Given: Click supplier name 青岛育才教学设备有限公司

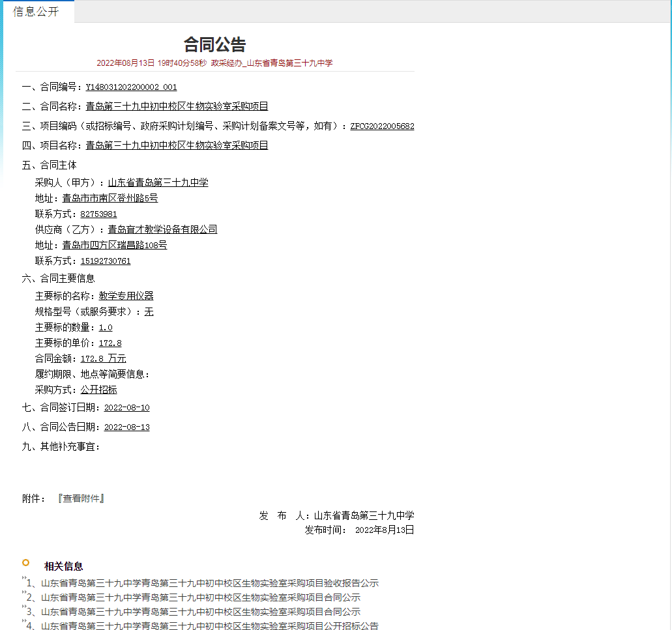Looking at the screenshot, I should click(x=162, y=229).
